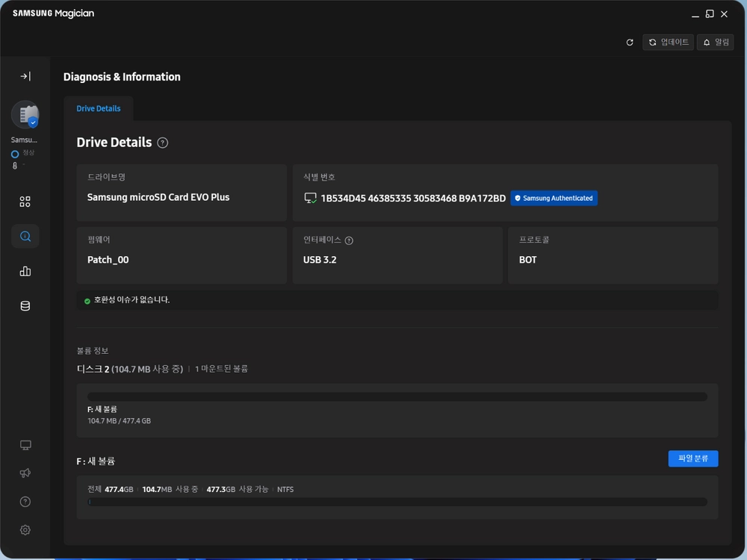This screenshot has width=747, height=560.
Task: Open the help question mark in sidebar
Action: point(25,502)
